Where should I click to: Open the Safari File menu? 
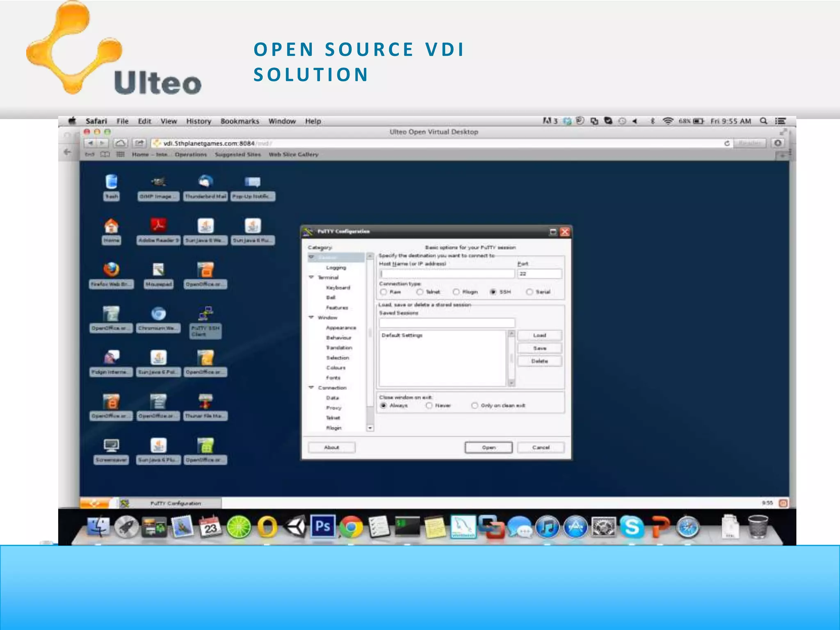coord(122,121)
